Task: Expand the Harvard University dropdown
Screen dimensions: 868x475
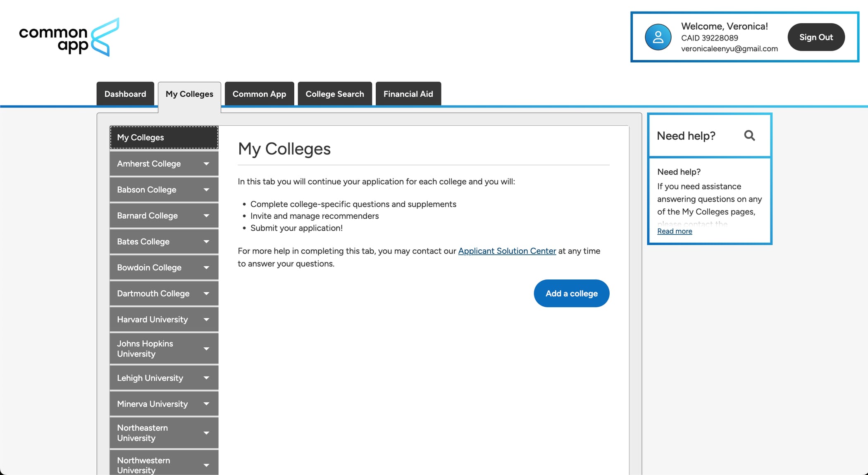Action: point(207,319)
